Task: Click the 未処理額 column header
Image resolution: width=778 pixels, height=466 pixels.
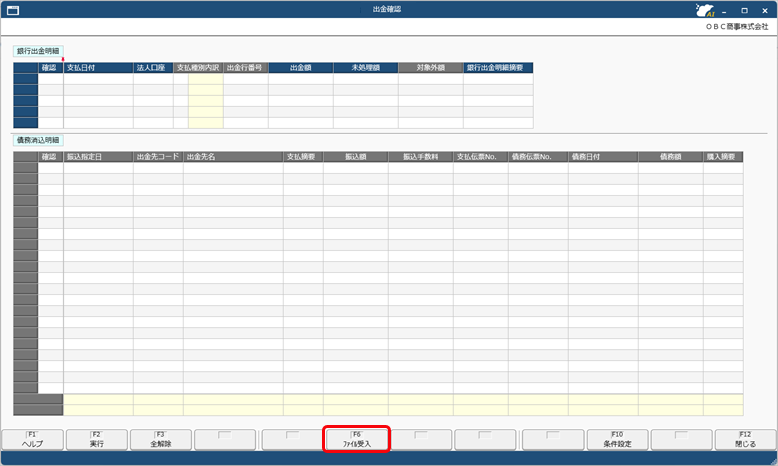Action: click(x=365, y=68)
